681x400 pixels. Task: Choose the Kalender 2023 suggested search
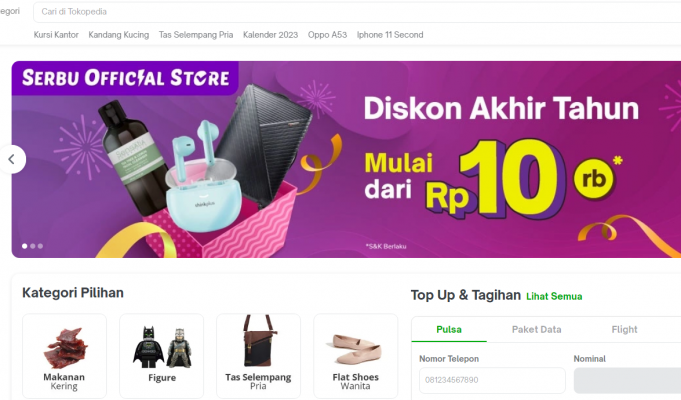point(271,35)
